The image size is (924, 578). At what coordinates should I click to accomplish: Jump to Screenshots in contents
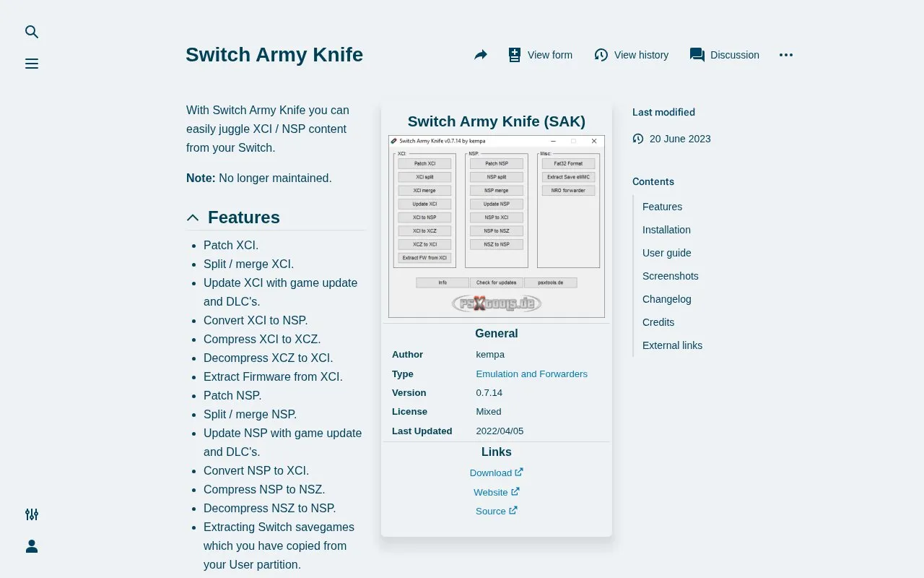[671, 276]
